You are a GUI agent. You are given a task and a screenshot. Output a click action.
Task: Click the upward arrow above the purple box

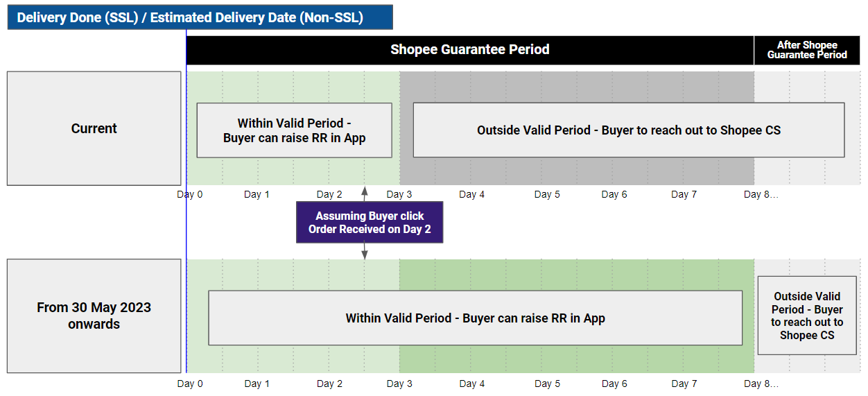coord(365,193)
